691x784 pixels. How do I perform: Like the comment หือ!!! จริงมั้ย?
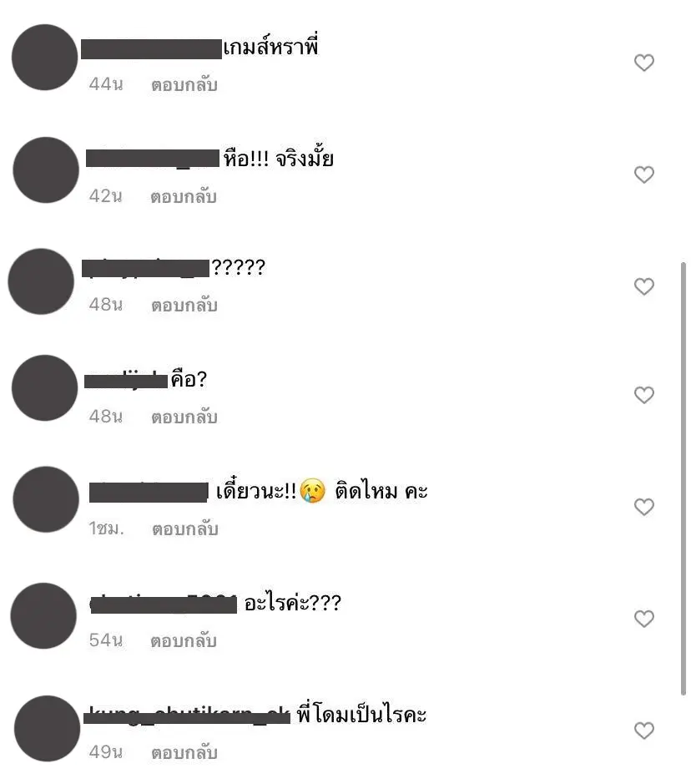coord(643,175)
